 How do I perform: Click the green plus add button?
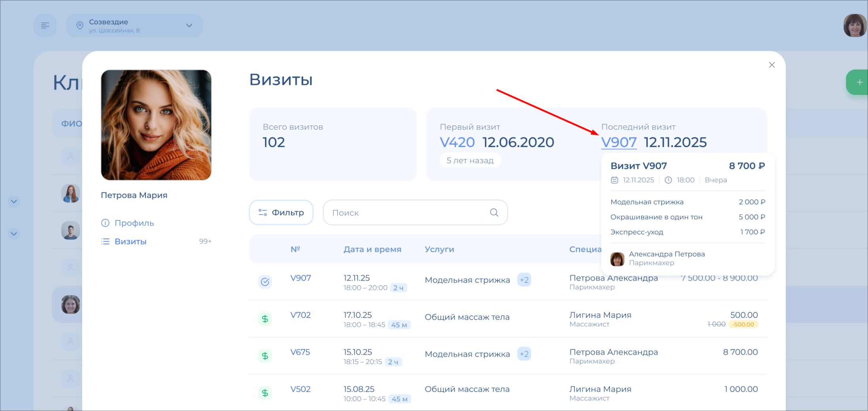click(x=859, y=82)
